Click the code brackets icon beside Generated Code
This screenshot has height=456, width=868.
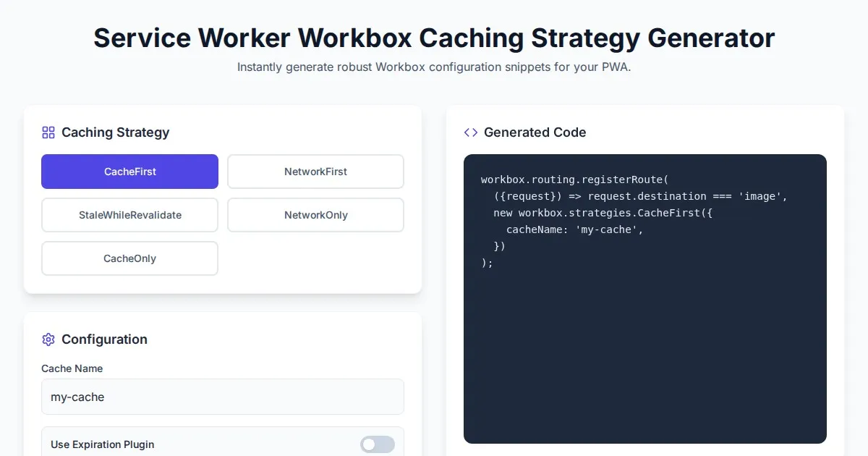[471, 132]
